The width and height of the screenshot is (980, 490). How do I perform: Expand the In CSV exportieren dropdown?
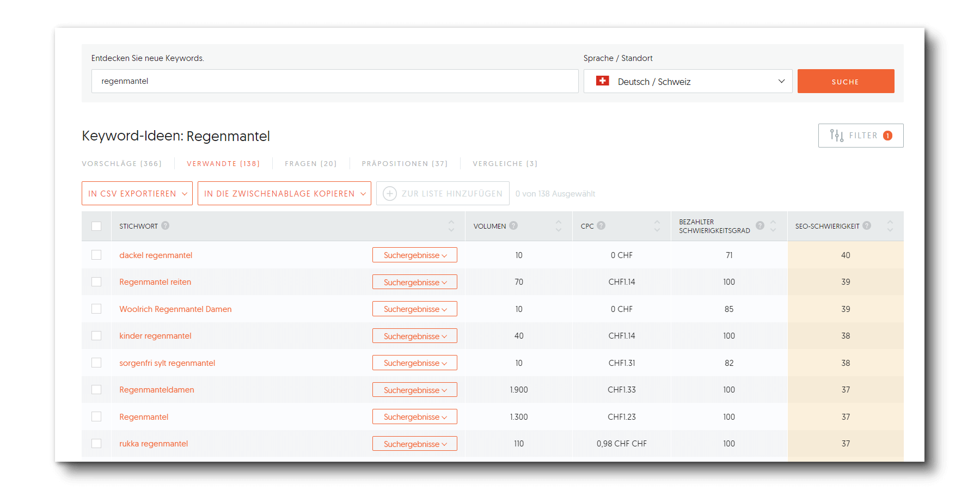click(x=137, y=193)
